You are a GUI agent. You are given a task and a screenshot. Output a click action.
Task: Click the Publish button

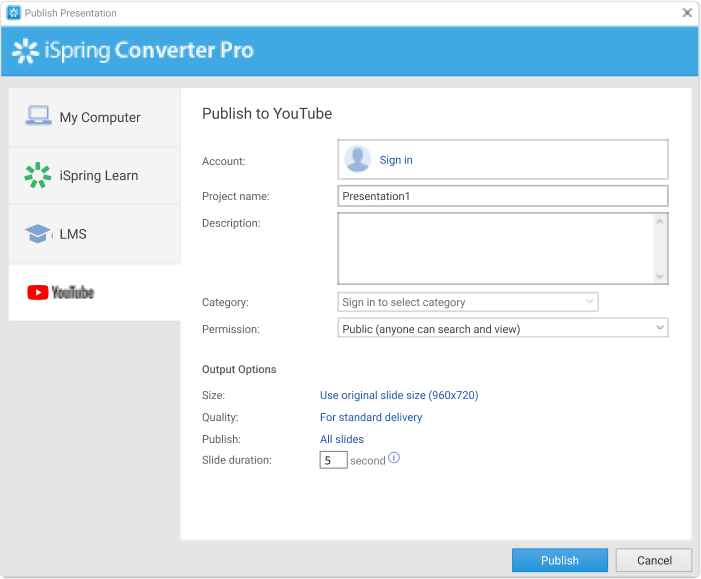pos(560,560)
